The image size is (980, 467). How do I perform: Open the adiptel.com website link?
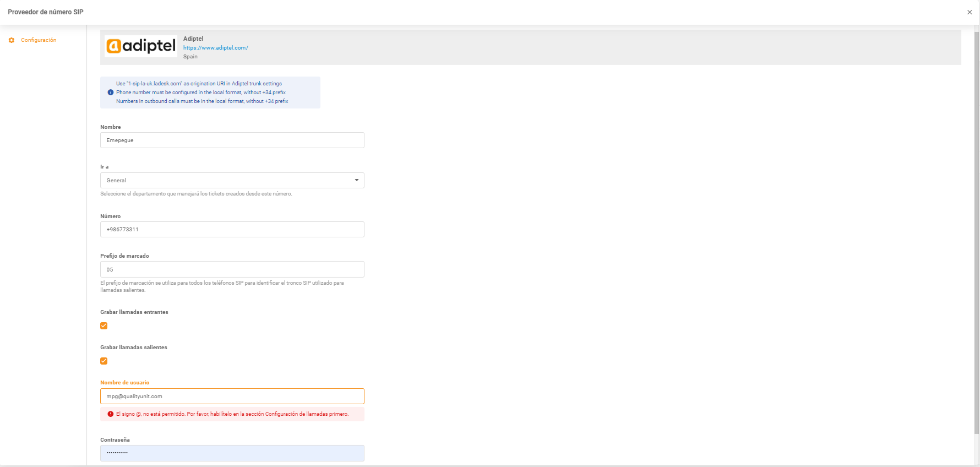tap(215, 48)
